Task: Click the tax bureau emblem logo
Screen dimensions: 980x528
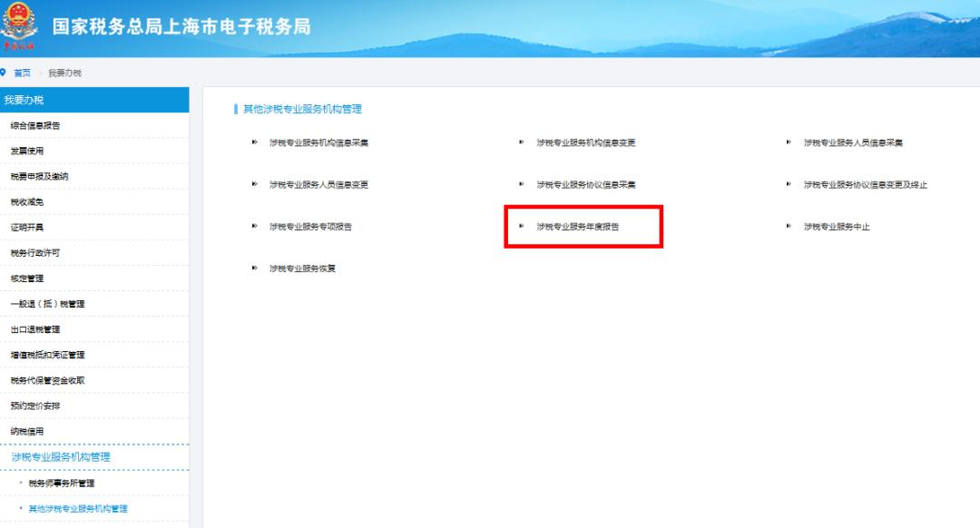Action: coord(18,24)
